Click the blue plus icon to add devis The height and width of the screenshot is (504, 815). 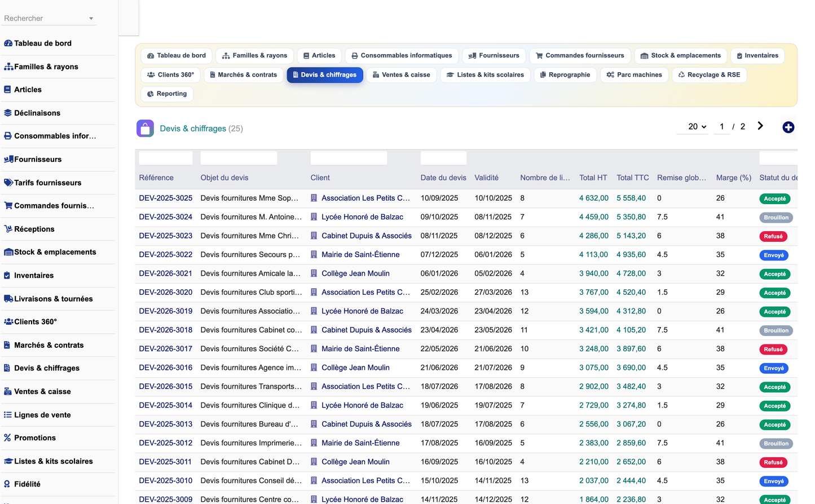tap(788, 127)
